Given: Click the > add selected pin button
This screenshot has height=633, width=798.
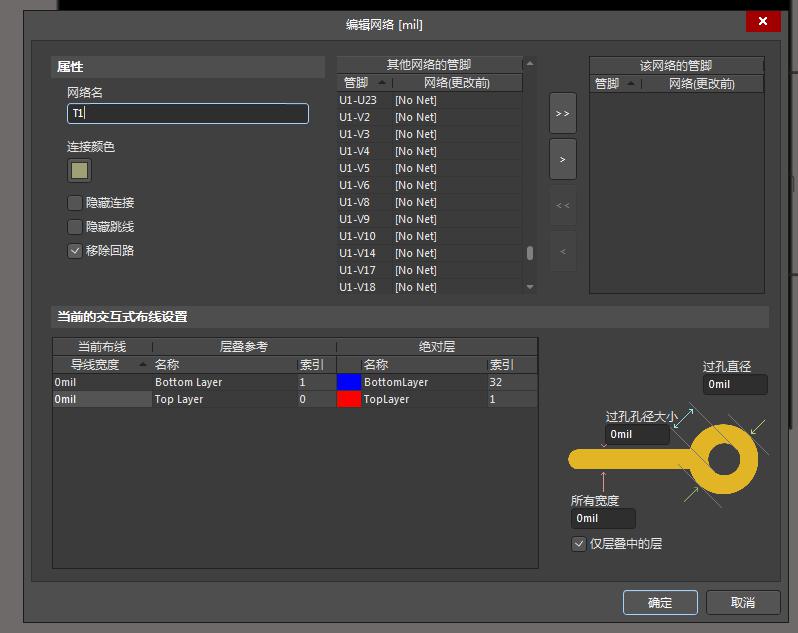Looking at the screenshot, I should tap(563, 159).
